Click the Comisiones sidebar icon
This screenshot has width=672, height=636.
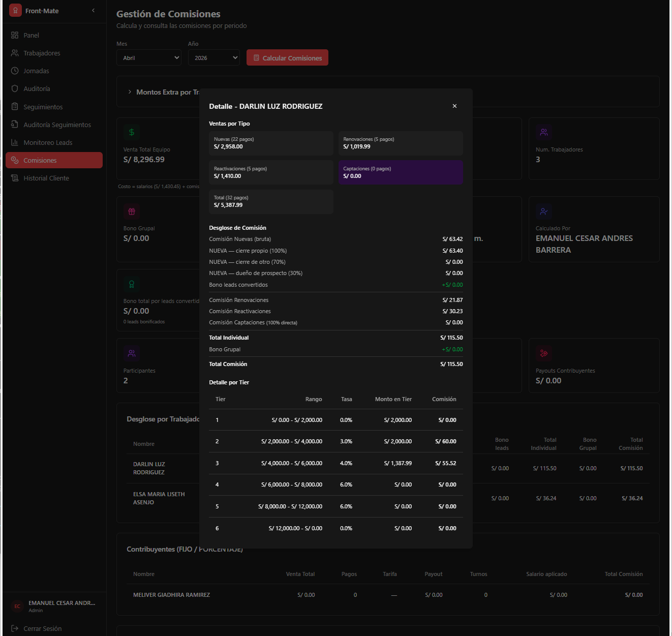coord(15,160)
